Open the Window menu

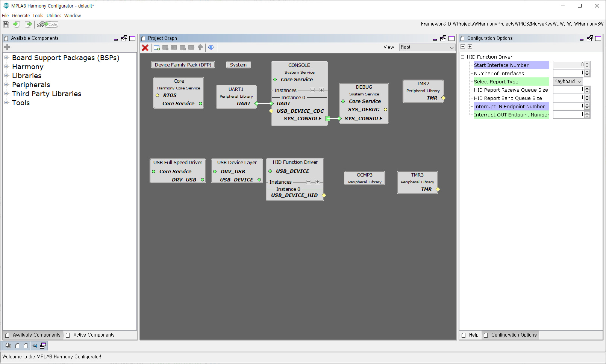click(73, 16)
